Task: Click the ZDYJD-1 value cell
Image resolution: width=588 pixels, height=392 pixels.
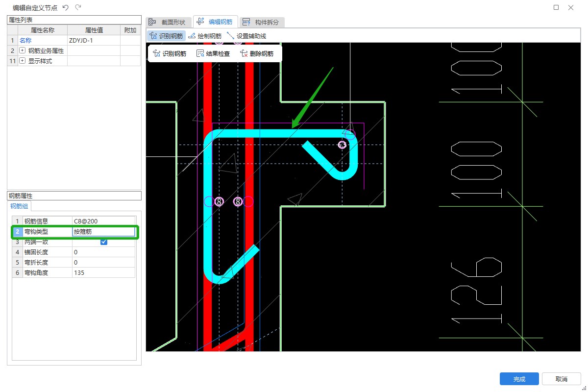Action: tap(94, 41)
